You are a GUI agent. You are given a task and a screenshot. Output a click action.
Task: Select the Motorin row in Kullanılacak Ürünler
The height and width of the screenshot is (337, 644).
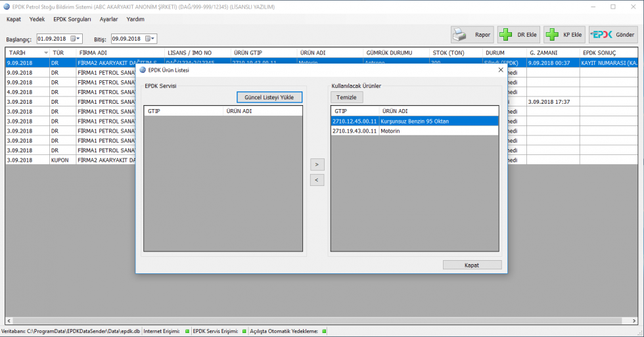(414, 131)
